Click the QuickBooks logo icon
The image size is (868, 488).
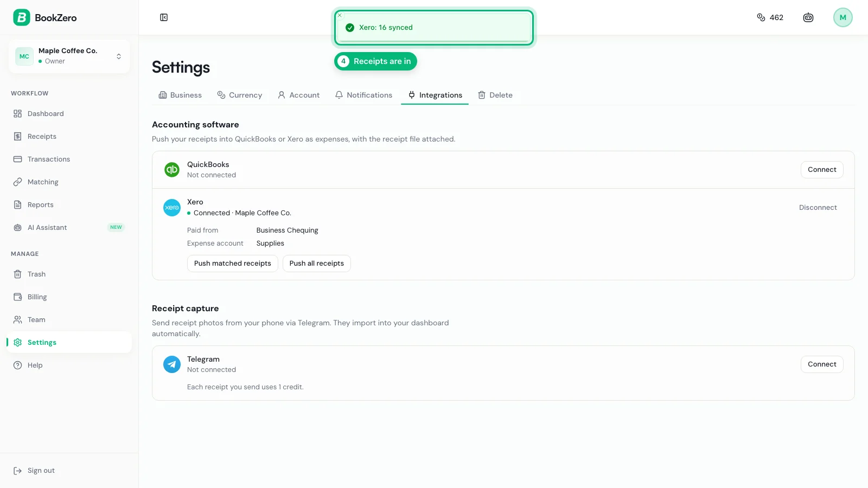click(172, 170)
